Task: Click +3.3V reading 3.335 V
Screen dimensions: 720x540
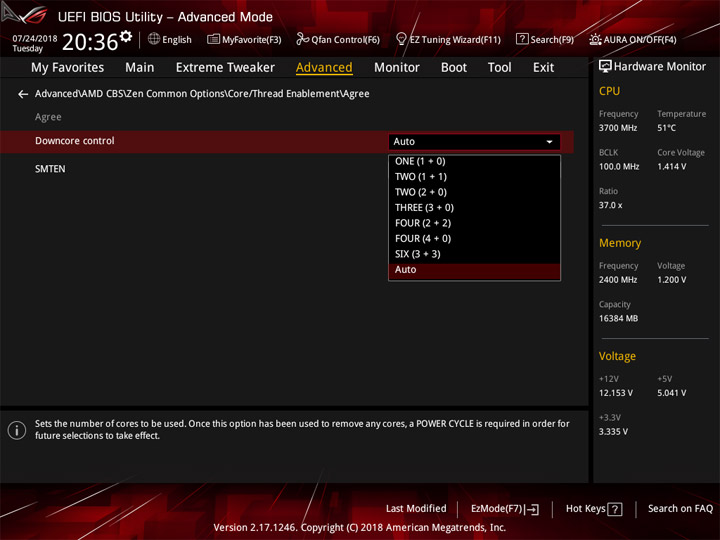Action: point(613,432)
